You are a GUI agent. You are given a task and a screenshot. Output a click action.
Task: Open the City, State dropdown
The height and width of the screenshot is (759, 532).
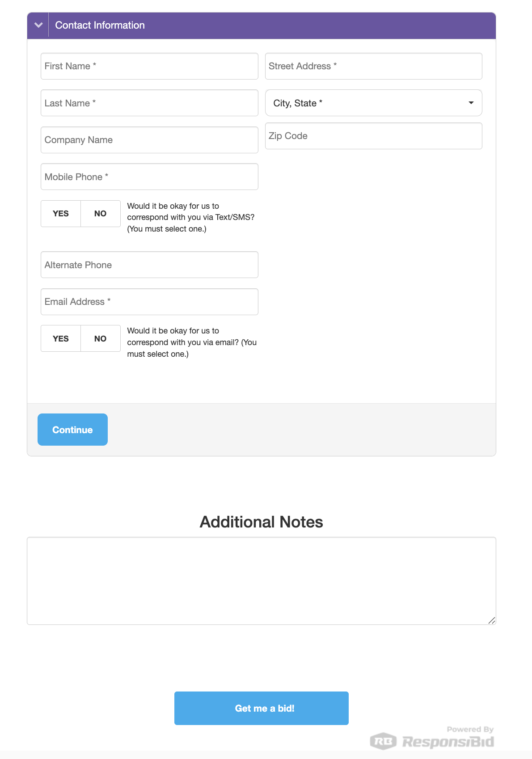coord(373,103)
